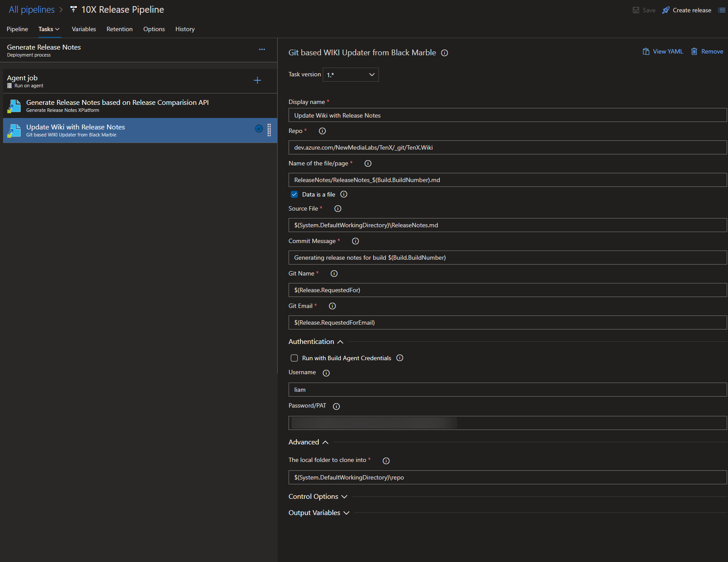Switch to the Variables tab

pyautogui.click(x=84, y=29)
